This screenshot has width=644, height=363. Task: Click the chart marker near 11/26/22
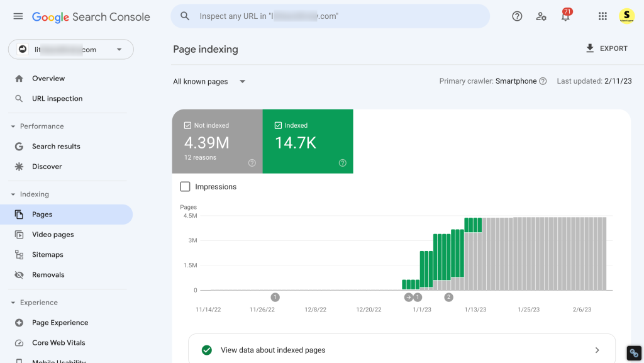(x=275, y=298)
